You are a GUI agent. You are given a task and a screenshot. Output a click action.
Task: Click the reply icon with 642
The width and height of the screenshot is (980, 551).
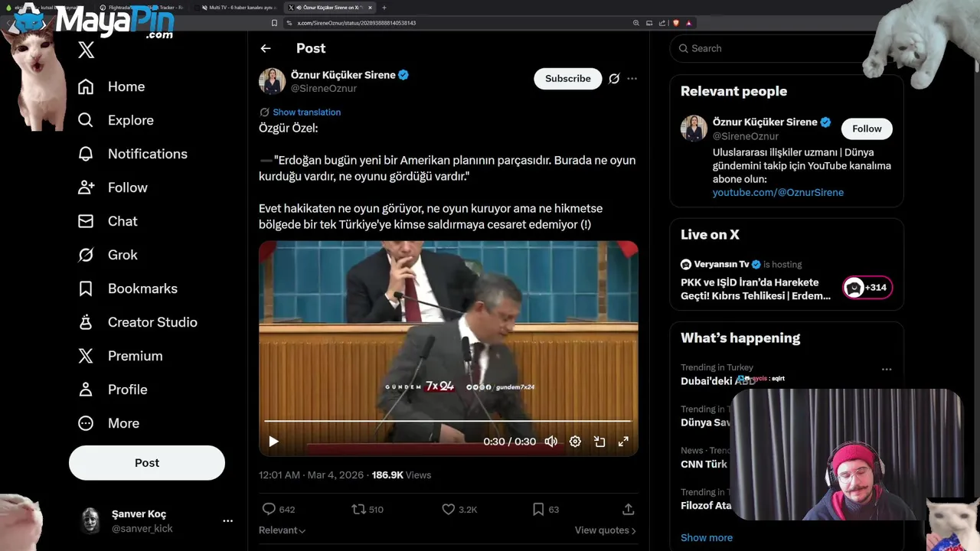pyautogui.click(x=269, y=509)
